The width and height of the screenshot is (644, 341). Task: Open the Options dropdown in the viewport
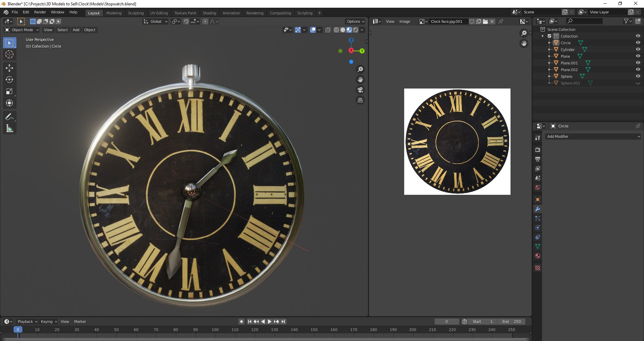click(356, 21)
